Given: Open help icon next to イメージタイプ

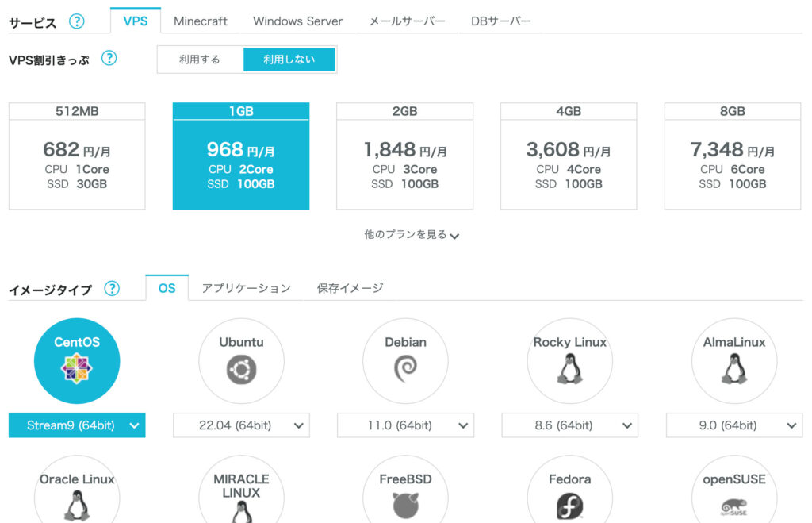Looking at the screenshot, I should click(x=112, y=288).
